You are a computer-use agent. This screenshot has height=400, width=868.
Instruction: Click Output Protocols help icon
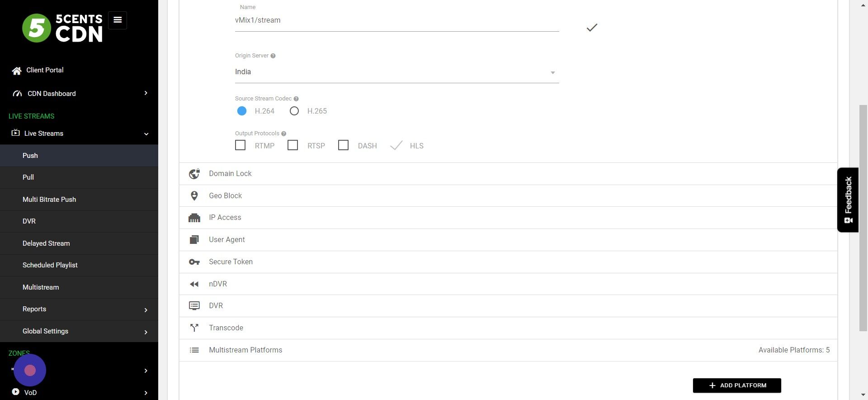[x=283, y=133]
